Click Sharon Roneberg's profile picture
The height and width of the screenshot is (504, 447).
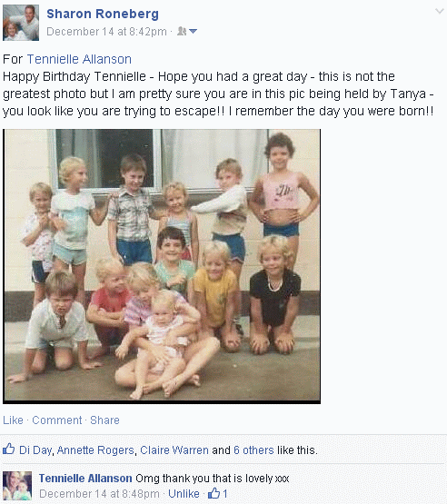pyautogui.click(x=21, y=23)
